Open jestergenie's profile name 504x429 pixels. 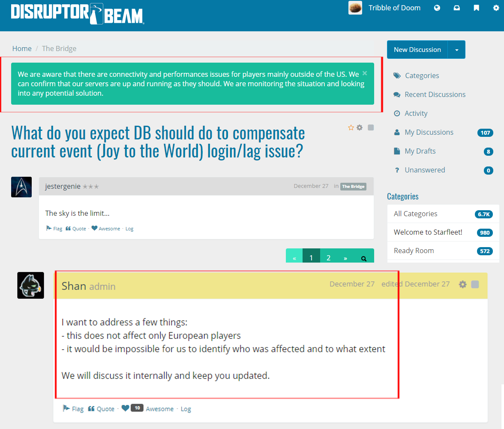click(x=63, y=186)
